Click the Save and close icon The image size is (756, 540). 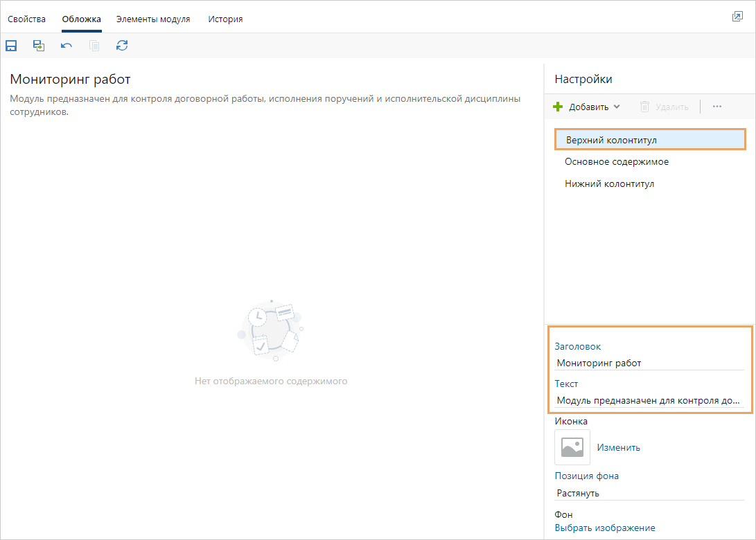(x=39, y=46)
